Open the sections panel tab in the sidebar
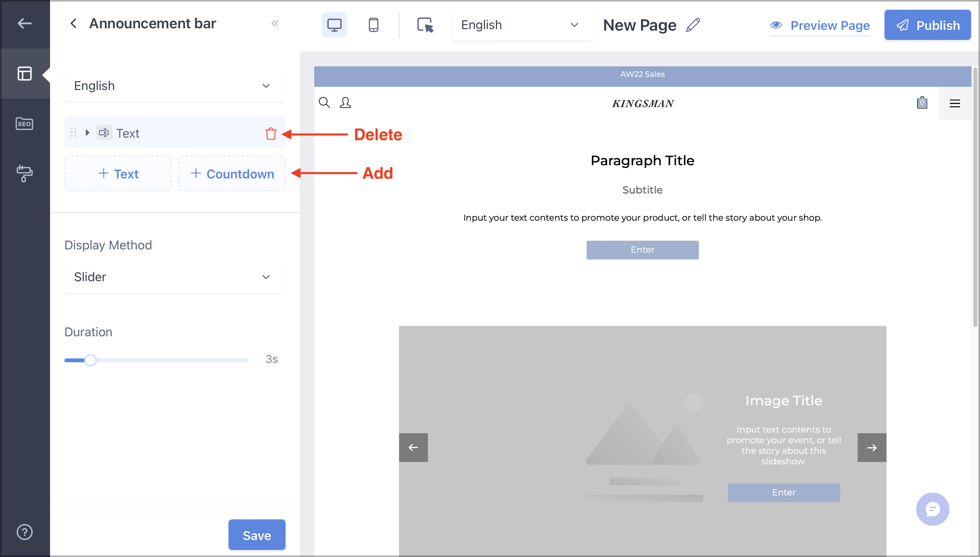The image size is (980, 557). coord(24,74)
